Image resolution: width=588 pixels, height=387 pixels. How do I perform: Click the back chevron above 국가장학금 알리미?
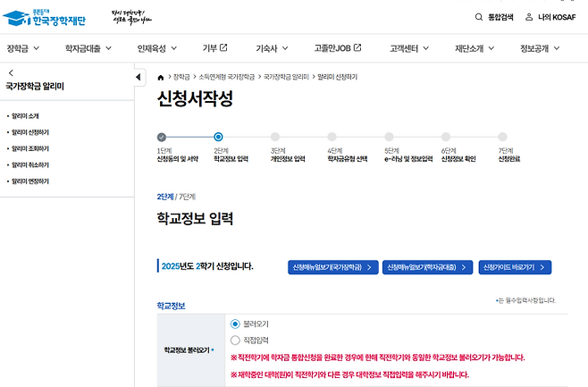coord(11,72)
